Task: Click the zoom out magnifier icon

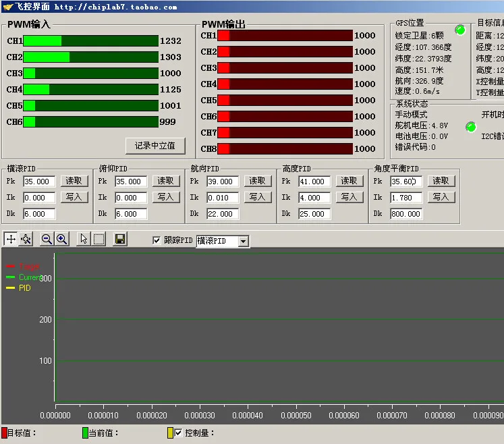Action: [x=47, y=239]
